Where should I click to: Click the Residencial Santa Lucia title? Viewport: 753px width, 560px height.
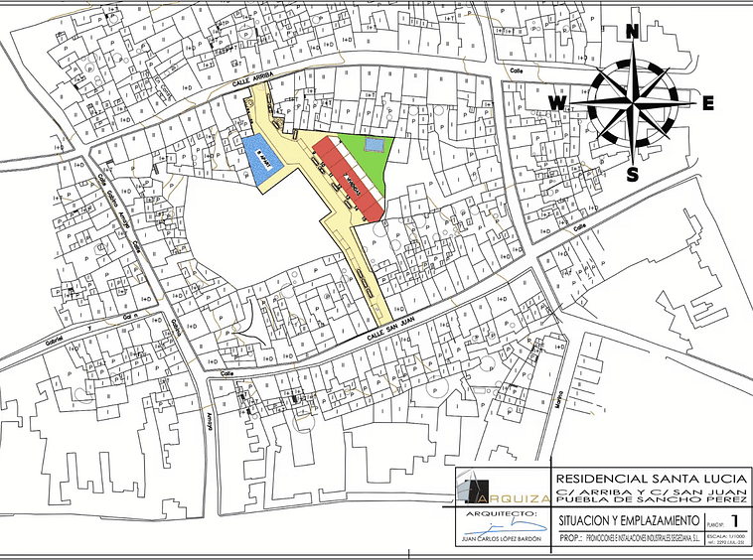click(x=650, y=478)
